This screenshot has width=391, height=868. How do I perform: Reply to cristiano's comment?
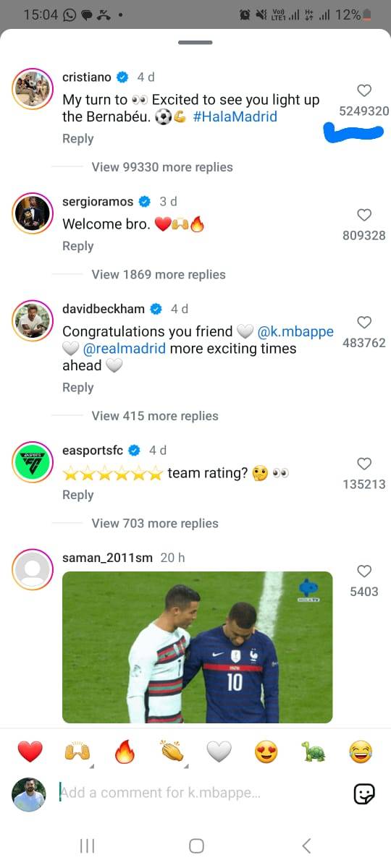click(x=77, y=139)
